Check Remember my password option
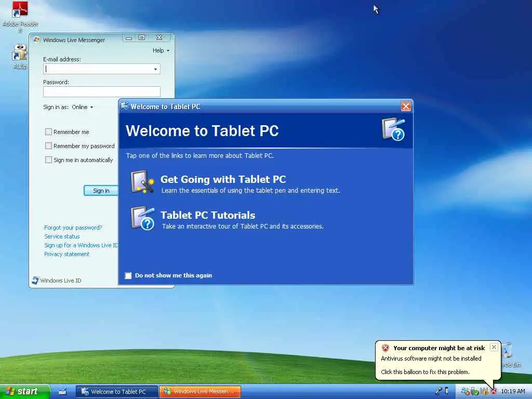This screenshot has height=399, width=532. pos(48,146)
